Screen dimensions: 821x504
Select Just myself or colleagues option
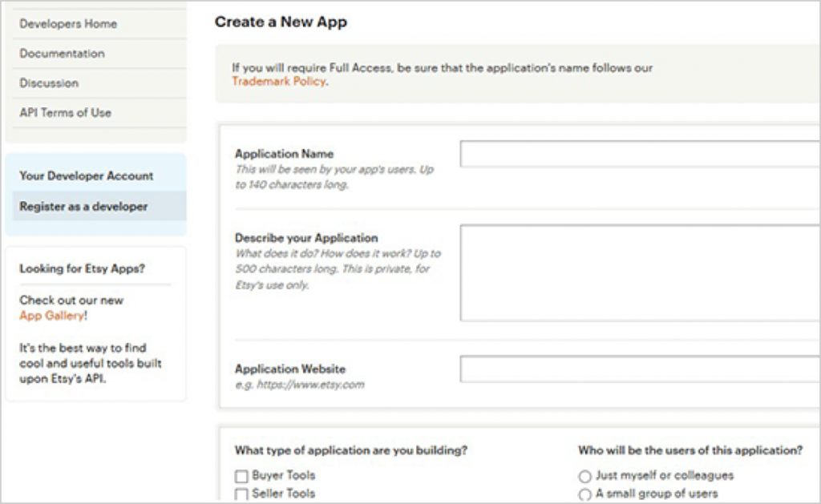tap(584, 476)
